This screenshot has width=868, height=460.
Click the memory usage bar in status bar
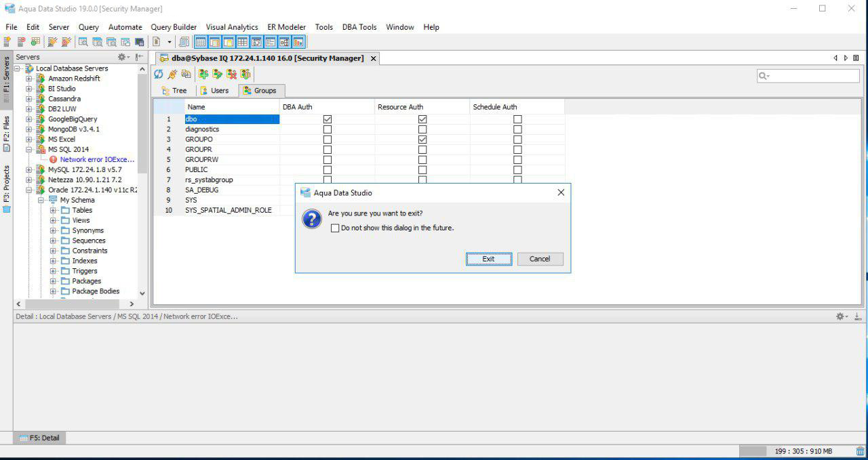pyautogui.click(x=795, y=451)
